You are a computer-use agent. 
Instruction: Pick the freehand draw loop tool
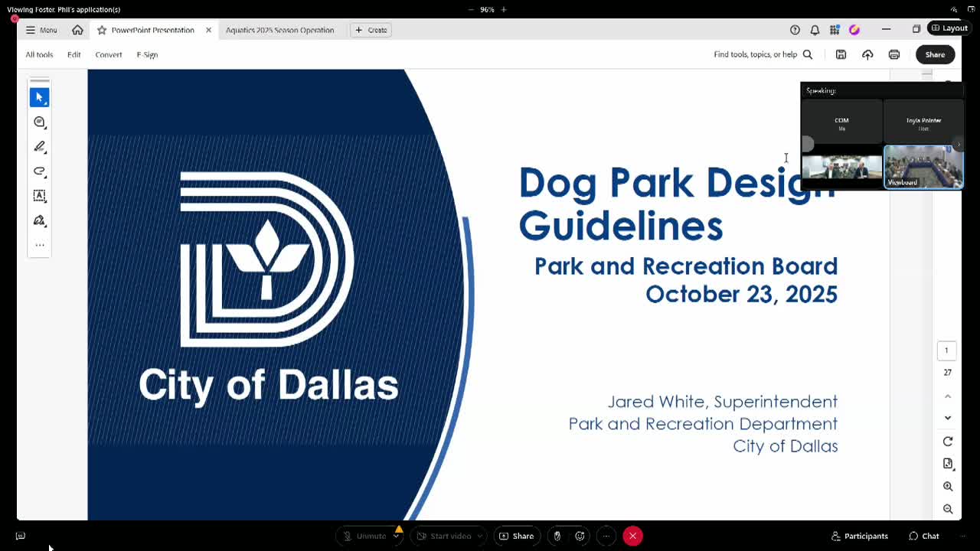click(39, 171)
